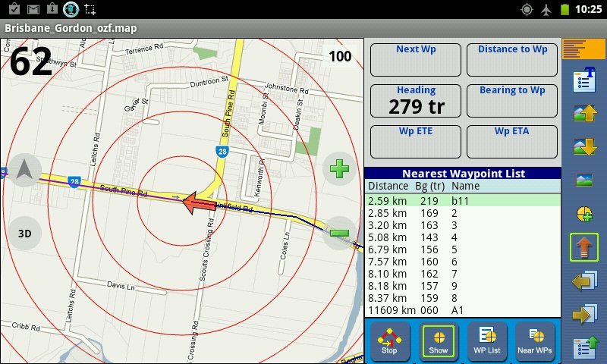Zoom out with the green minus button

[339, 234]
